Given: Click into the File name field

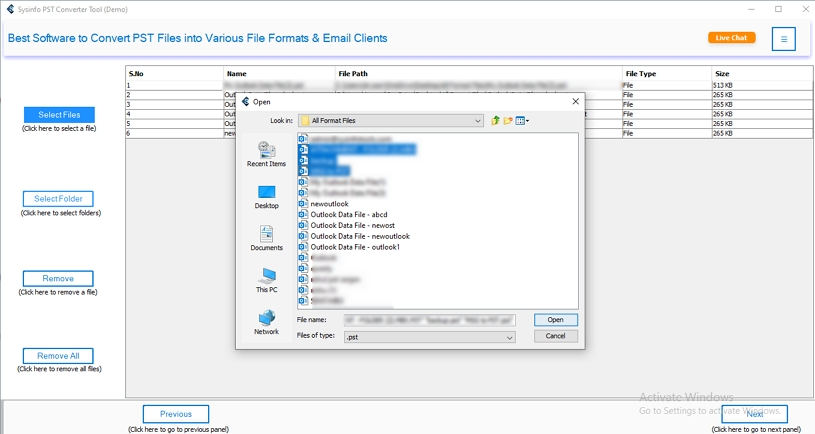Looking at the screenshot, I should pos(430,320).
